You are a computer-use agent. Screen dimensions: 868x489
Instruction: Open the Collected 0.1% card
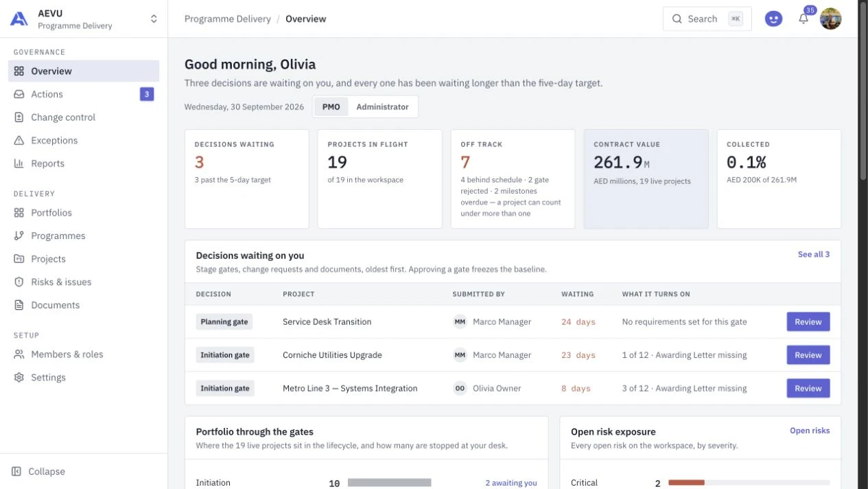pos(779,179)
